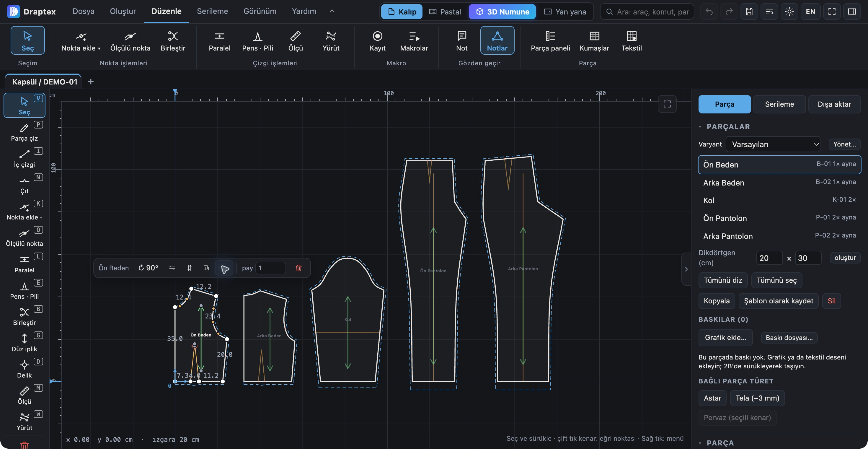Toggle the horizontal mirror in piece toolbar
The width and height of the screenshot is (868, 449).
coord(172,268)
